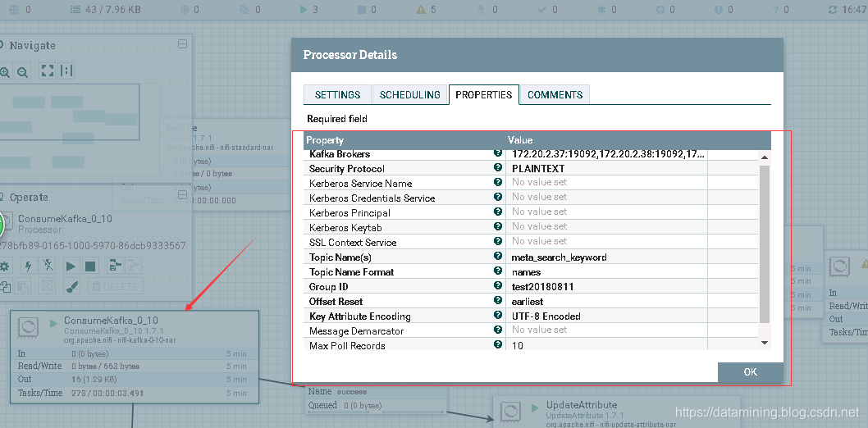Screen dimensions: 868x428
Task: Create template icon in Operate panel
Action: [x=115, y=266]
